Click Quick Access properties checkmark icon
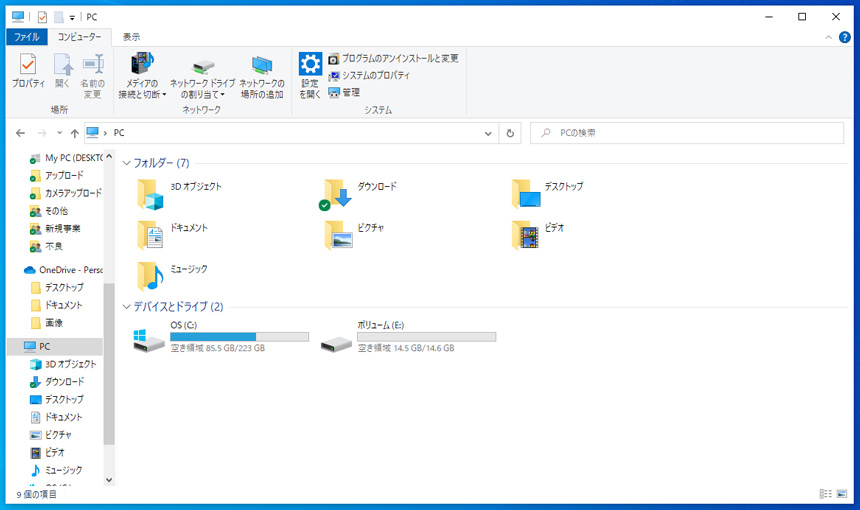Image resolution: width=860 pixels, height=510 pixels. tap(42, 18)
